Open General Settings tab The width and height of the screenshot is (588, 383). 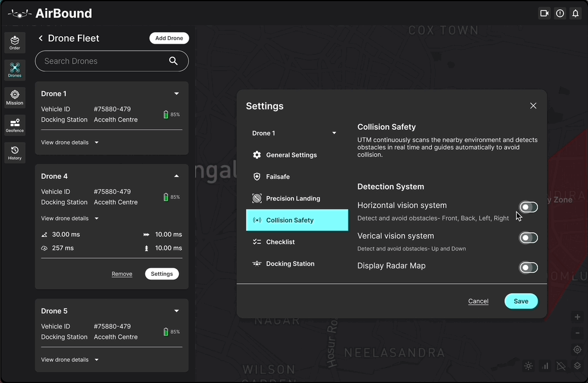(297, 155)
